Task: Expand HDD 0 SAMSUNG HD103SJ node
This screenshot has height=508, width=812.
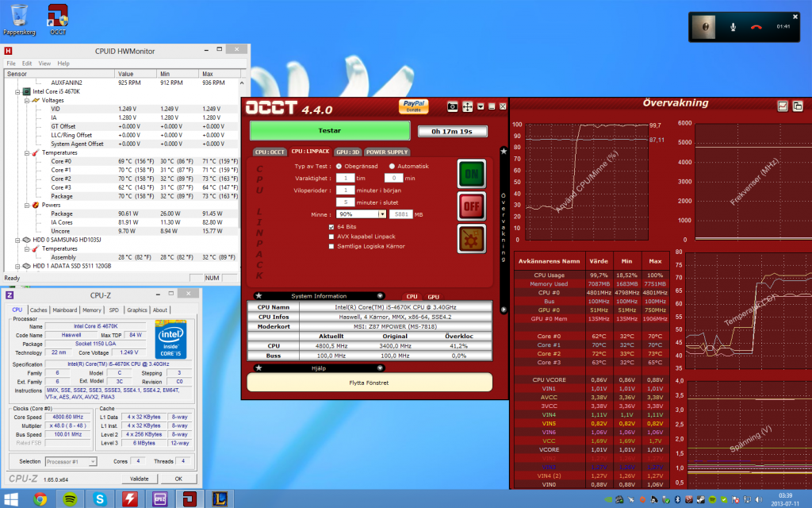Action: coord(17,240)
